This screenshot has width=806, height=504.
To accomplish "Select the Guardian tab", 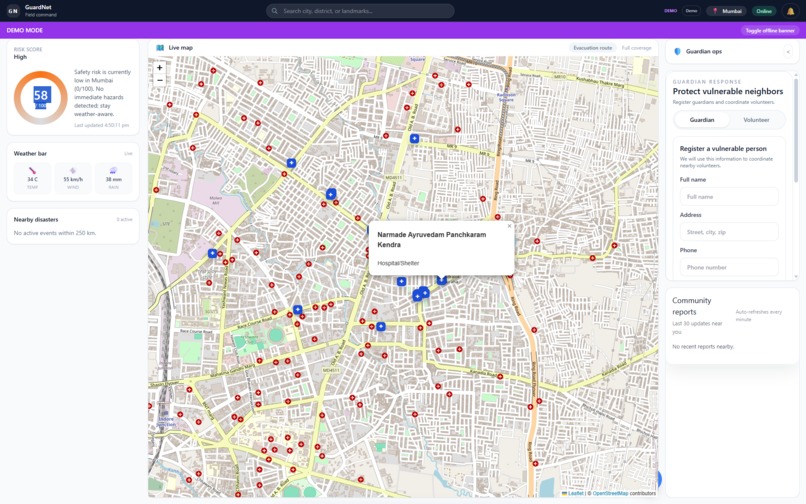I will pos(702,120).
